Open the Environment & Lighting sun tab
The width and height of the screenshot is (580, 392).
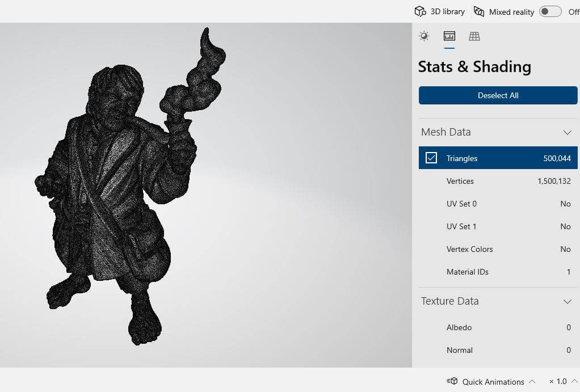tap(424, 36)
